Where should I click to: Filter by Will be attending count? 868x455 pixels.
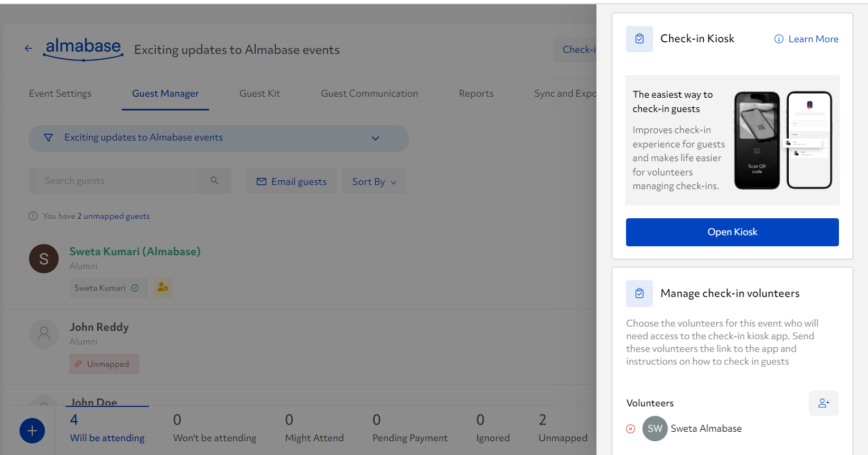107,429
